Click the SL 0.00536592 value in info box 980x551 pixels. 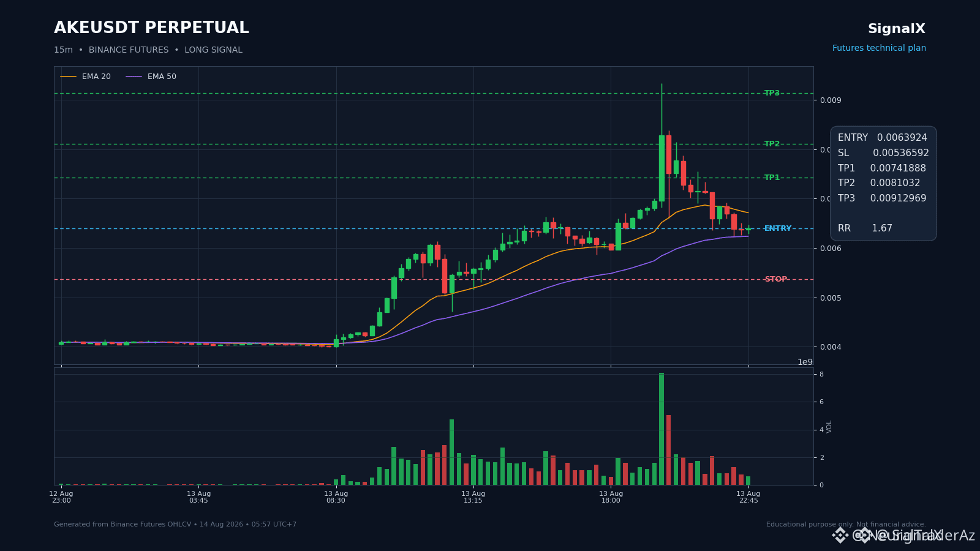[x=883, y=153]
